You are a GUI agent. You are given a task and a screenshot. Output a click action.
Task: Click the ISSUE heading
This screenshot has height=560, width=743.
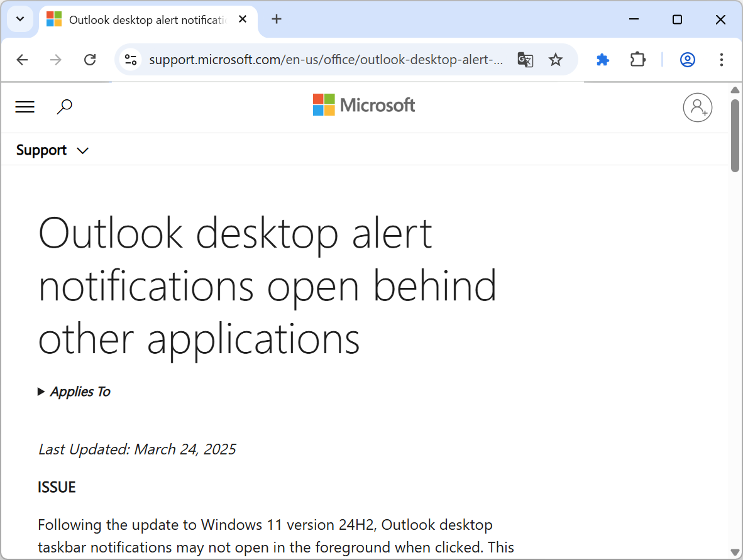57,487
